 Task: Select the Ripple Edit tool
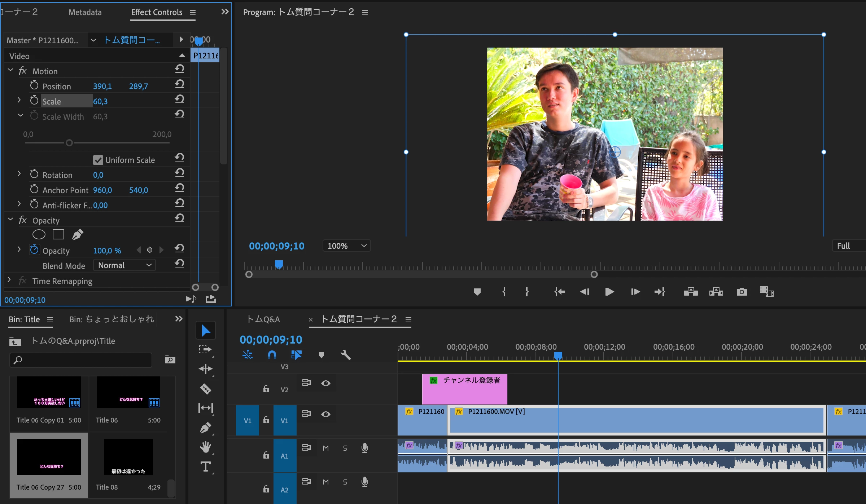tap(205, 369)
